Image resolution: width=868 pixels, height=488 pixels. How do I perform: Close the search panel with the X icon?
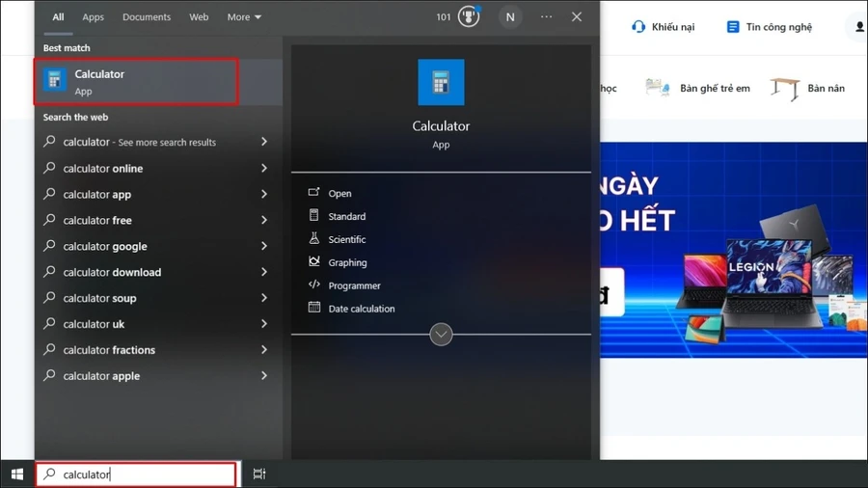[x=577, y=16]
